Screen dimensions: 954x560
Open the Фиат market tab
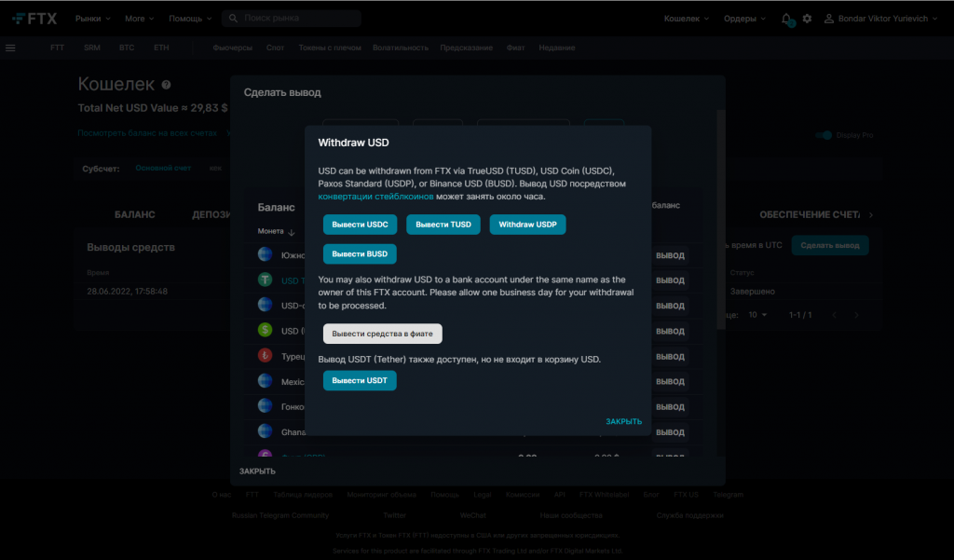[515, 48]
